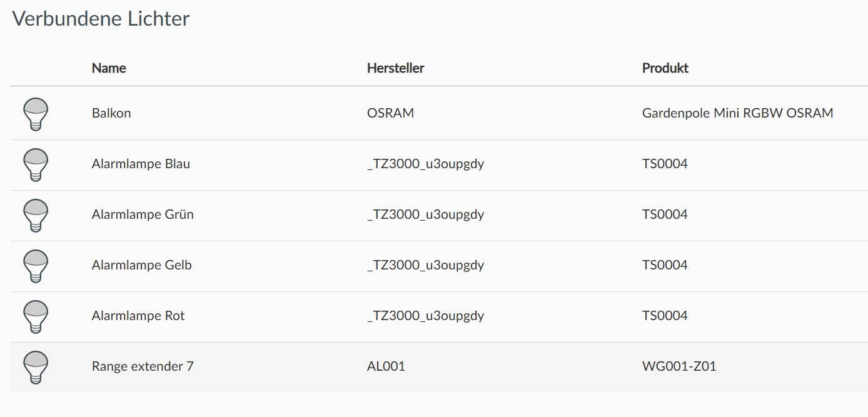Open the Balkon light entry
Viewport: 868px width, 417px height.
click(x=111, y=113)
